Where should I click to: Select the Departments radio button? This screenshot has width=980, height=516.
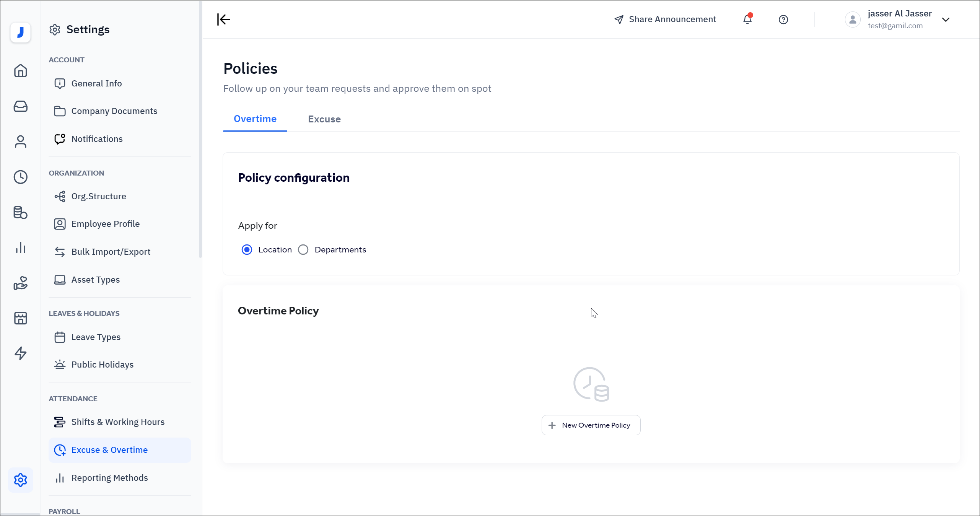(303, 249)
